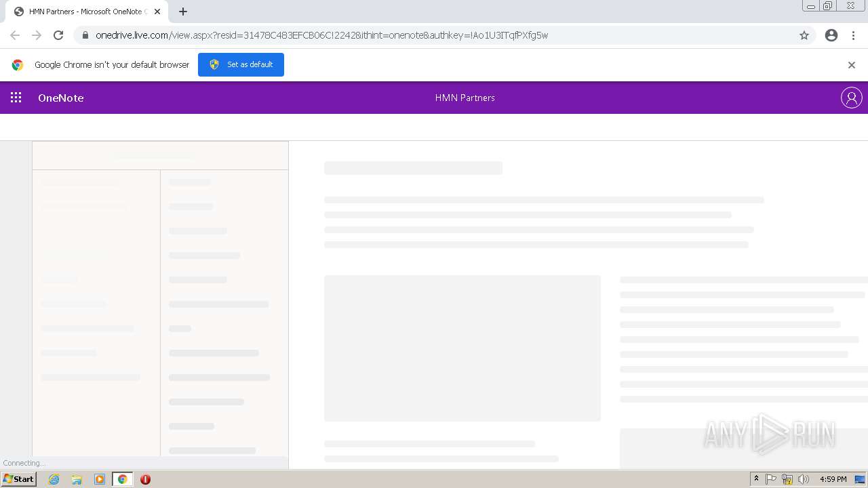The height and width of the screenshot is (488, 868).
Task: Dismiss the default browser notification bar
Action: coord(852,65)
